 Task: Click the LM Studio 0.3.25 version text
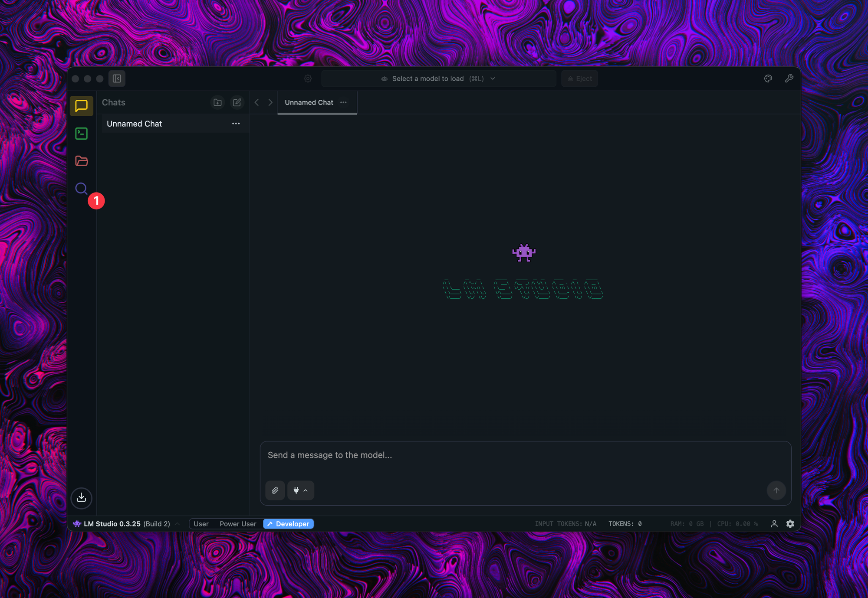(112, 524)
